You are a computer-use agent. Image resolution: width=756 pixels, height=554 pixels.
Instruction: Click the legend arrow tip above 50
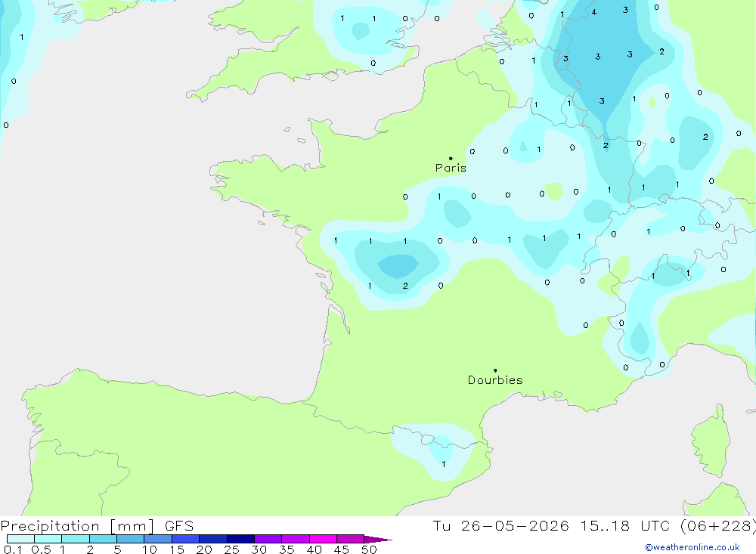pos(377,539)
